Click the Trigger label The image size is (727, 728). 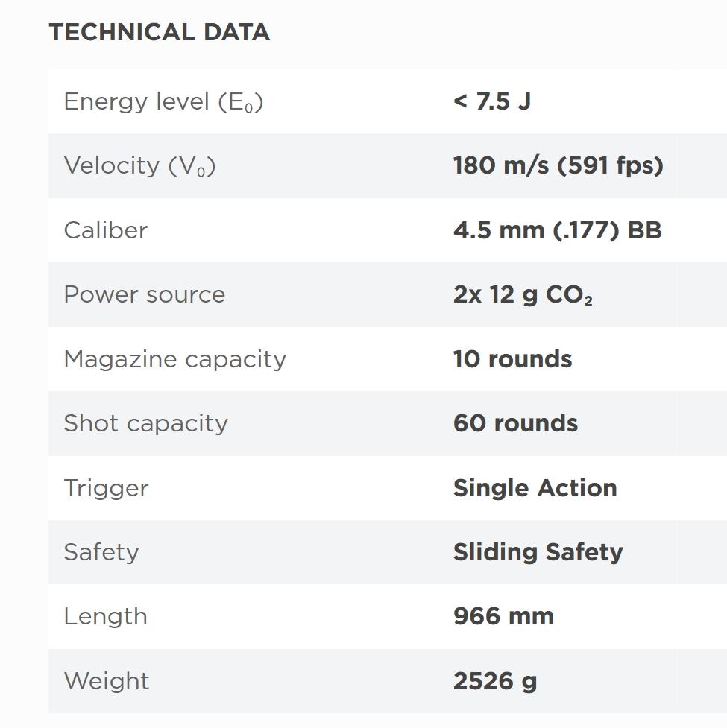[x=106, y=488]
